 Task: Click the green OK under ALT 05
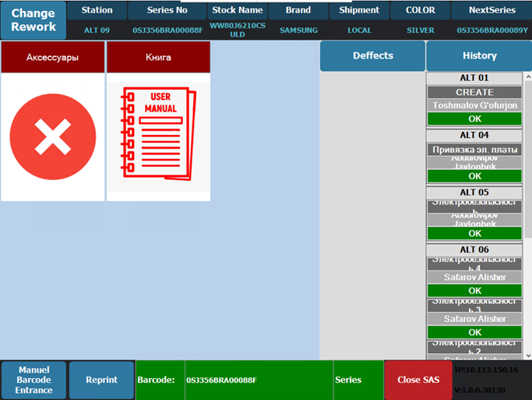pyautogui.click(x=474, y=233)
